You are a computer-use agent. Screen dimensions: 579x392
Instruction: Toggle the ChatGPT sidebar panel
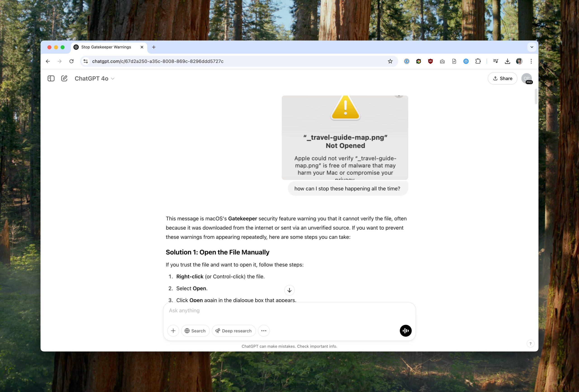point(51,78)
